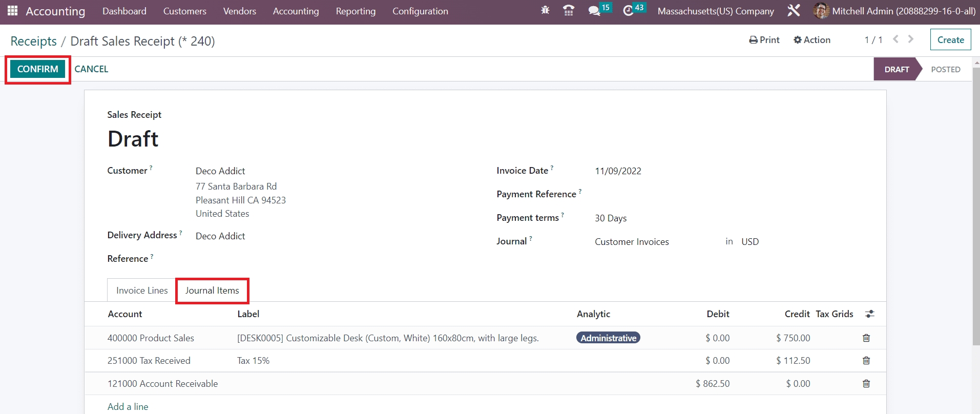Switch to the Invoice Lines tab
Viewport: 980px width, 414px height.
click(142, 291)
